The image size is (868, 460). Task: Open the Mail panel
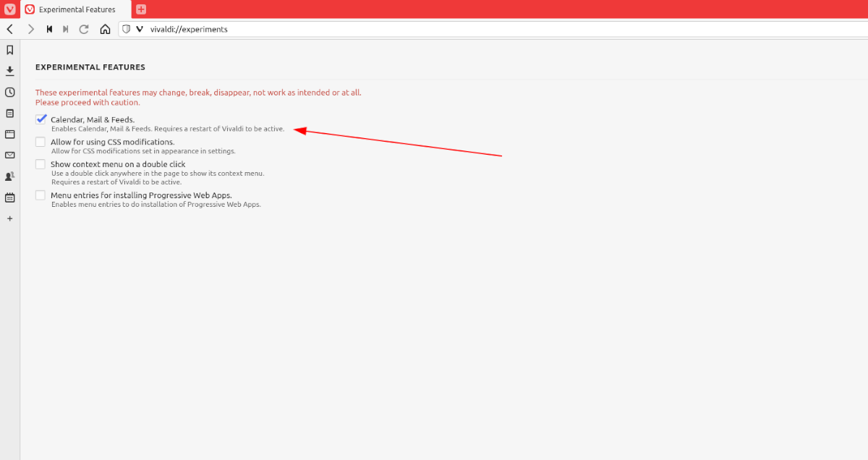point(9,155)
